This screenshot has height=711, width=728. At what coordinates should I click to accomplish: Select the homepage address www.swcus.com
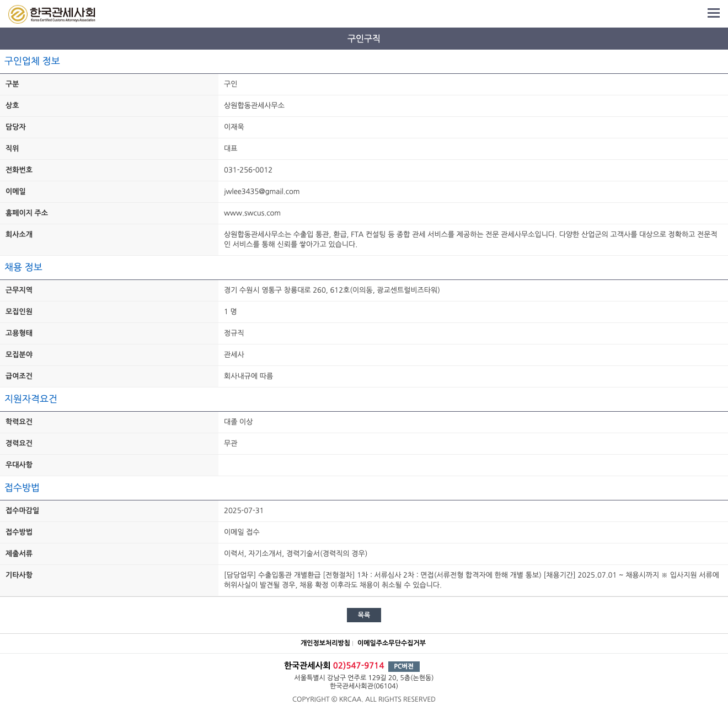252,213
